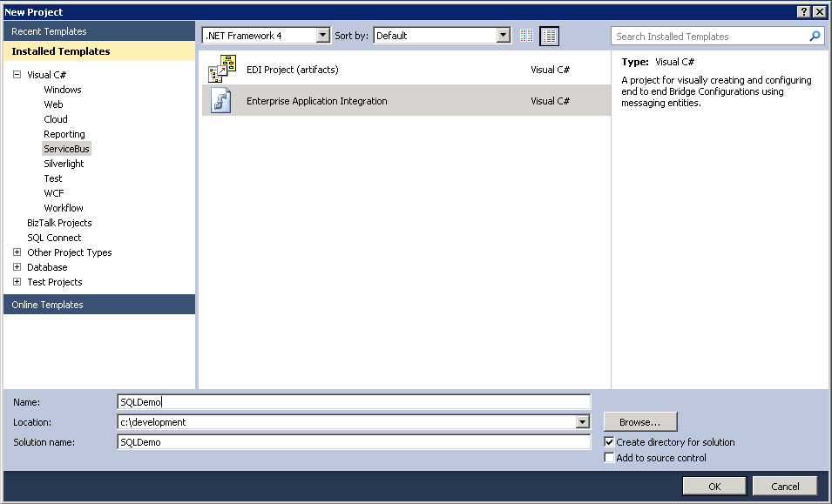Switch to medium icons list view
Screen dimensions: 832x504
click(x=549, y=36)
